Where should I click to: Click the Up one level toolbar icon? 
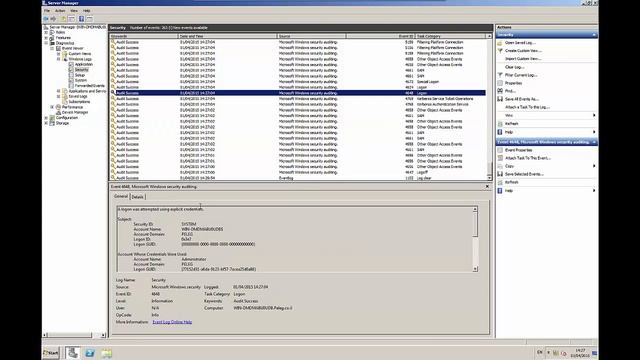tap(63, 19)
